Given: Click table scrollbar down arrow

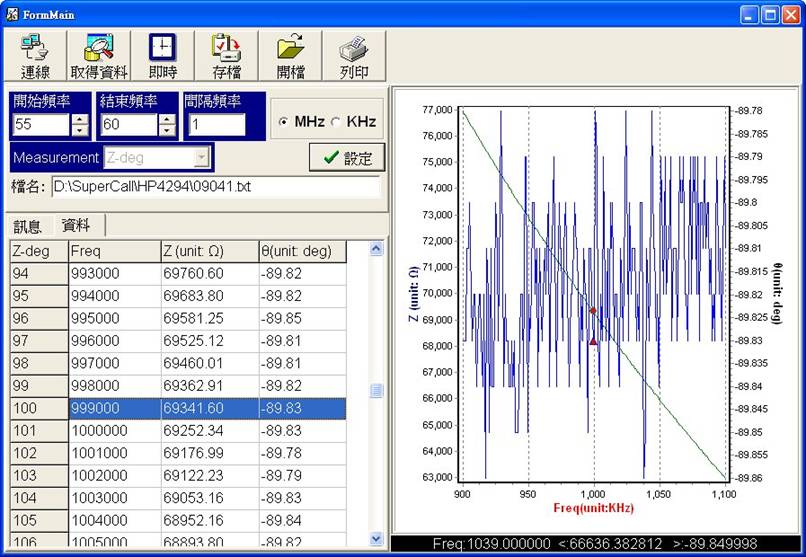Looking at the screenshot, I should click(376, 539).
